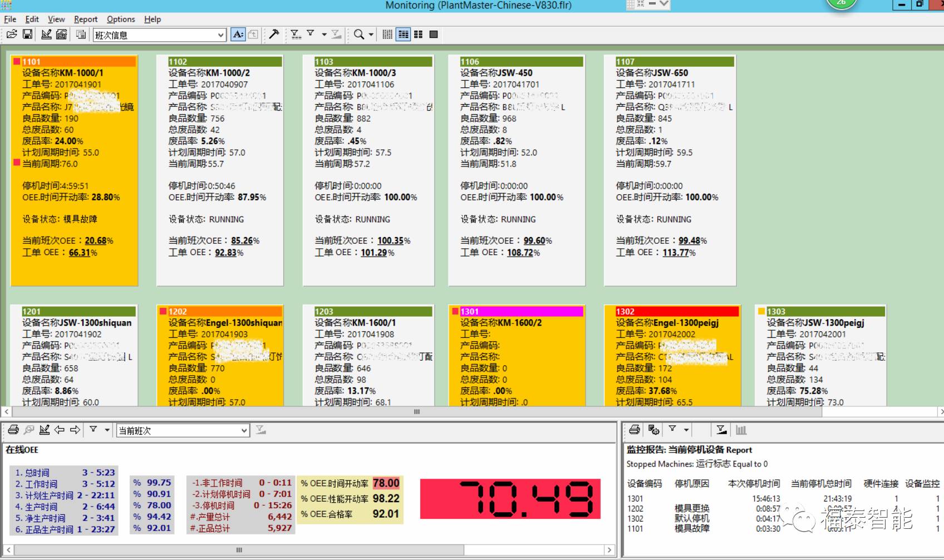Toggle the A: text label display button
Image resolution: width=944 pixels, height=560 pixels.
pyautogui.click(x=238, y=35)
